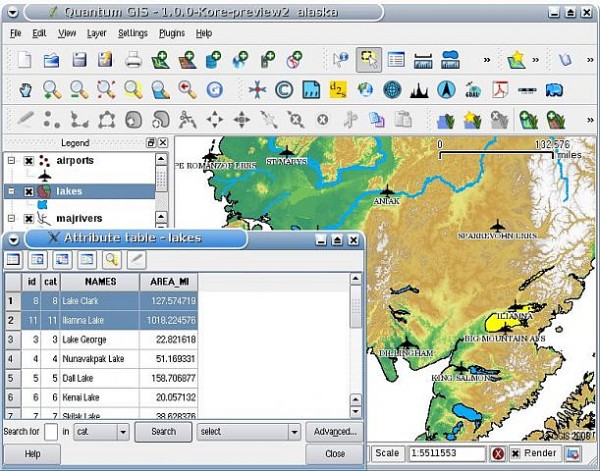This screenshot has height=471, width=600.
Task: Choose the Measure Line ruler tool
Action: click(x=423, y=60)
